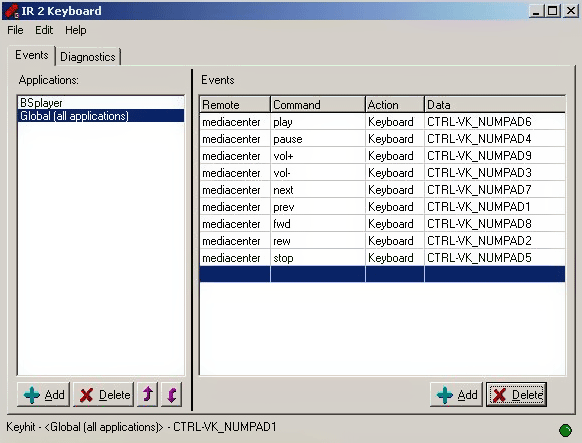
Task: Click the move-down arrow button under Applications
Action: (171, 394)
